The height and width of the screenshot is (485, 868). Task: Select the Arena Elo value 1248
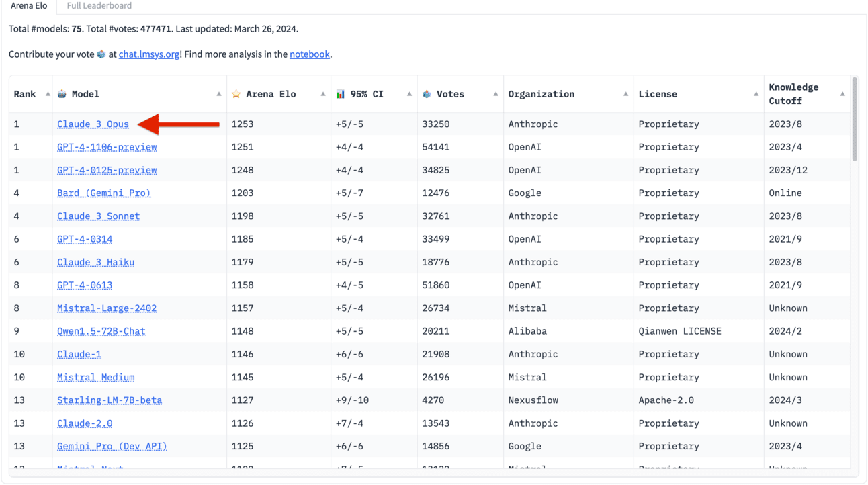243,170
